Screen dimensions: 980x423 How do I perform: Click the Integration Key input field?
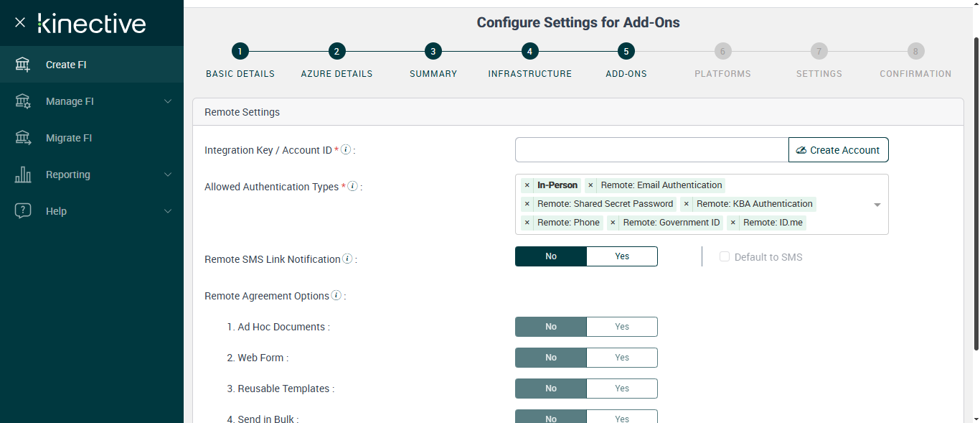[x=651, y=150]
